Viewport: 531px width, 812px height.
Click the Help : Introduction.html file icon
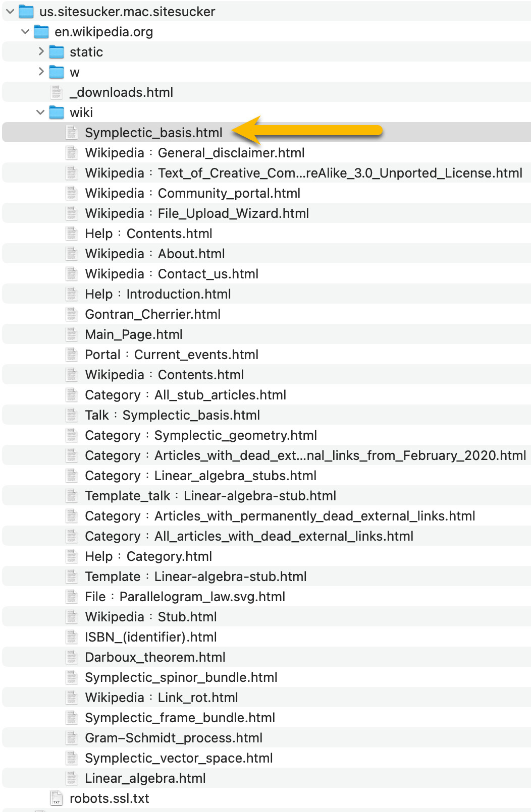[72, 294]
